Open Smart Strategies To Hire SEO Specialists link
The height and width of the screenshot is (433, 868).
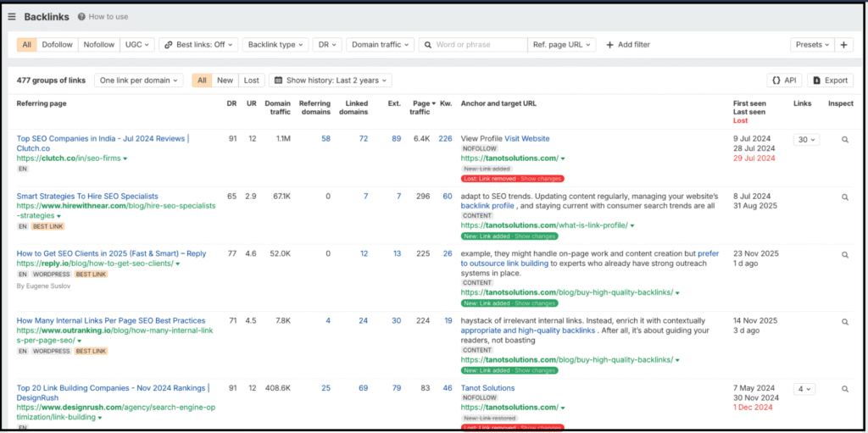coord(87,196)
